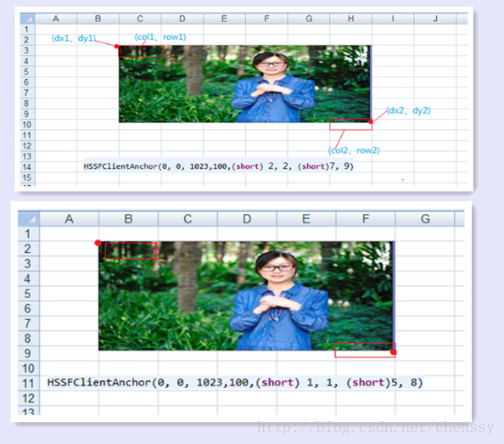This screenshot has width=504, height=444.
Task: Click the Select All corner in the lower spreadsheet
Action: pos(29,219)
